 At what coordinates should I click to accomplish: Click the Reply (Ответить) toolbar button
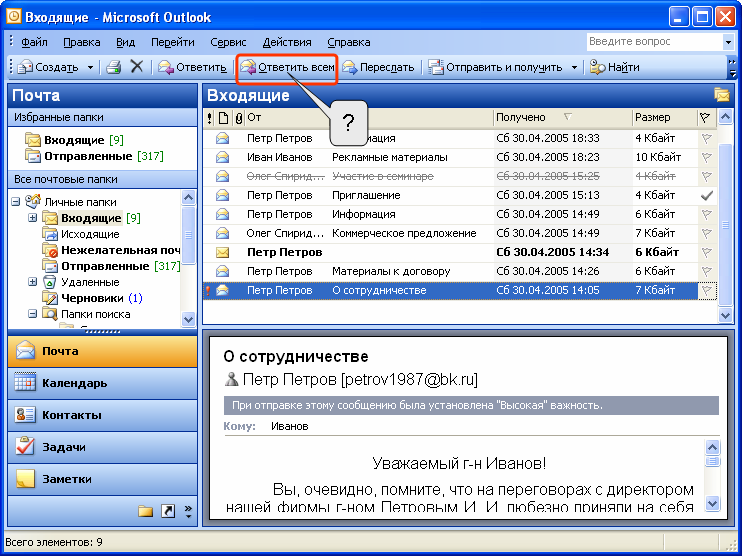tap(192, 67)
